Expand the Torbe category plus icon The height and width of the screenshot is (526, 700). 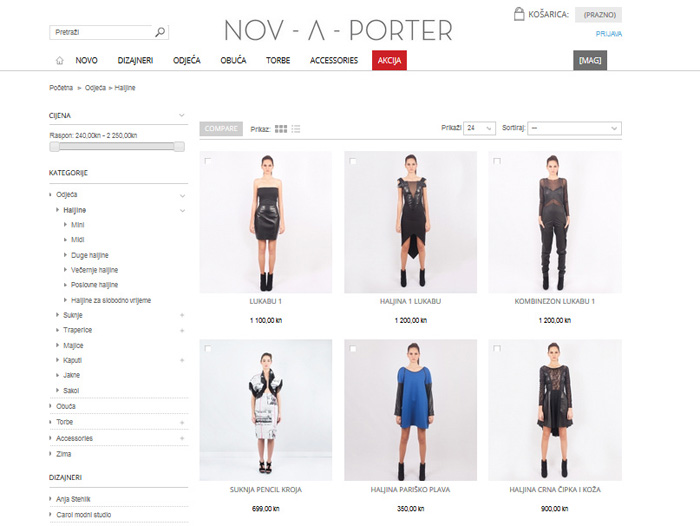[182, 422]
